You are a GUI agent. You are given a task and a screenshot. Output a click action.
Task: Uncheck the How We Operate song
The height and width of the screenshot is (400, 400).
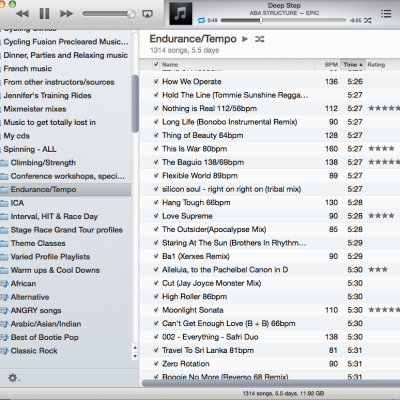click(x=156, y=81)
